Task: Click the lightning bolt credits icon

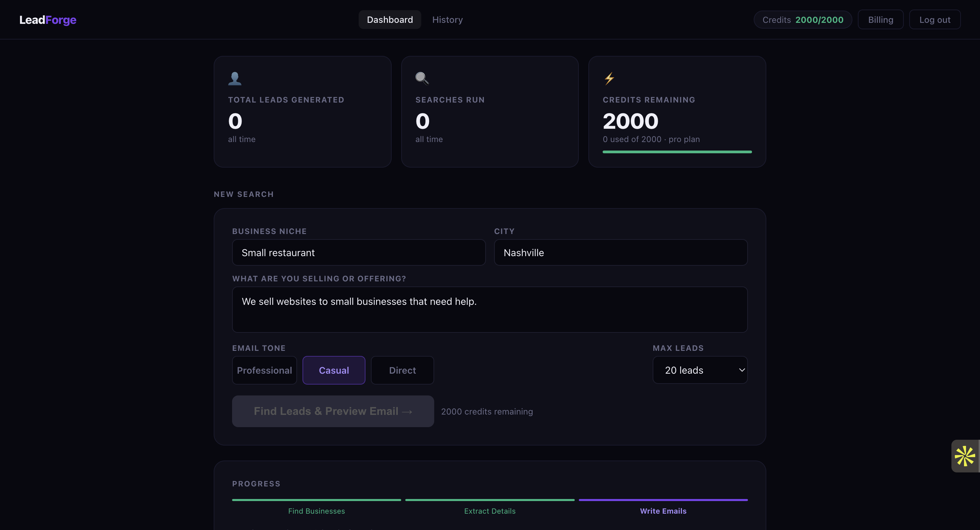Action: (609, 78)
